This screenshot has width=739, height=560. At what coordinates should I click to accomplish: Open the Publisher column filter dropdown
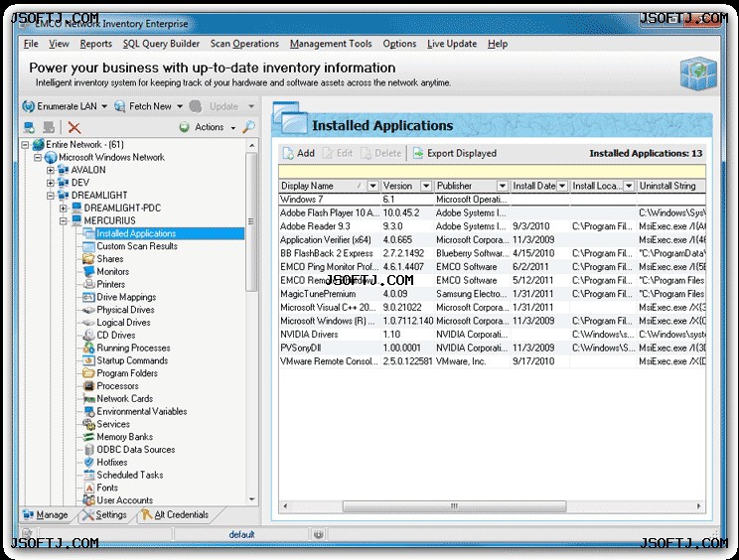point(503,186)
